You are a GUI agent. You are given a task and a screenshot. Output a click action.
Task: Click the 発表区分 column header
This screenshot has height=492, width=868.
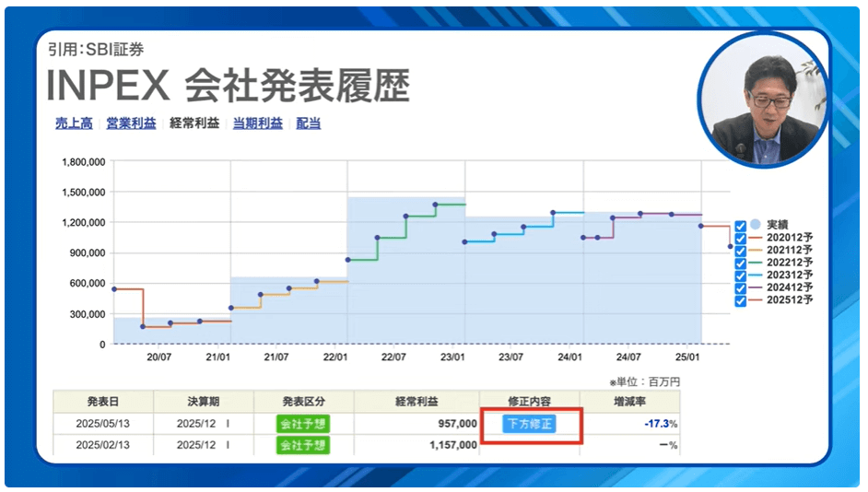point(303,402)
